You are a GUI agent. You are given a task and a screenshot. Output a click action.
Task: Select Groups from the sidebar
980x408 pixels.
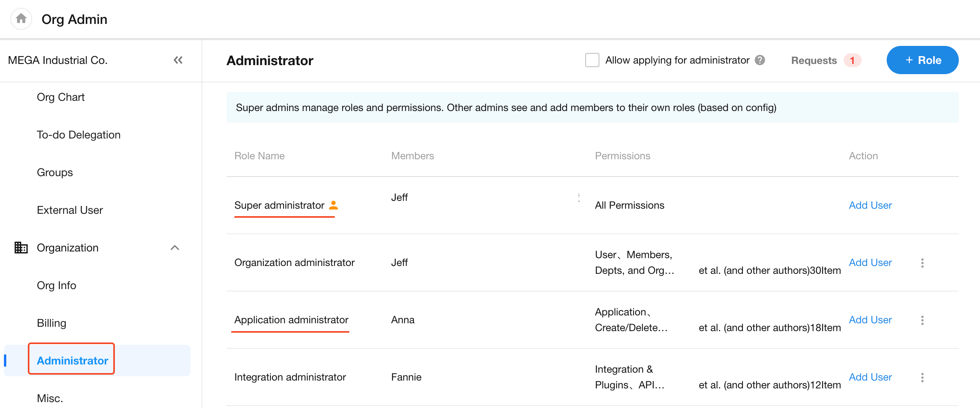pos(55,172)
